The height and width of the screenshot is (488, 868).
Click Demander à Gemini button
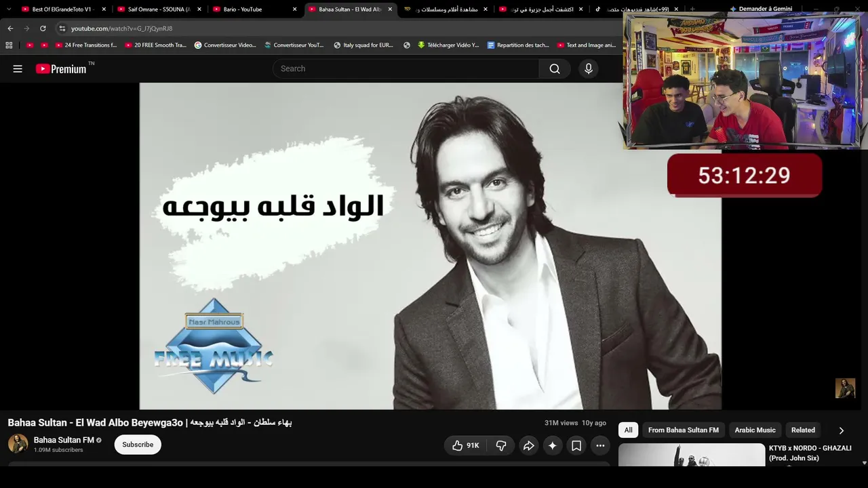(x=761, y=9)
